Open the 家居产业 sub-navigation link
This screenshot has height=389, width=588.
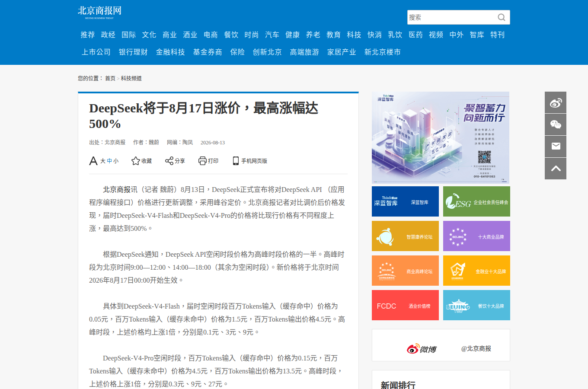(342, 52)
